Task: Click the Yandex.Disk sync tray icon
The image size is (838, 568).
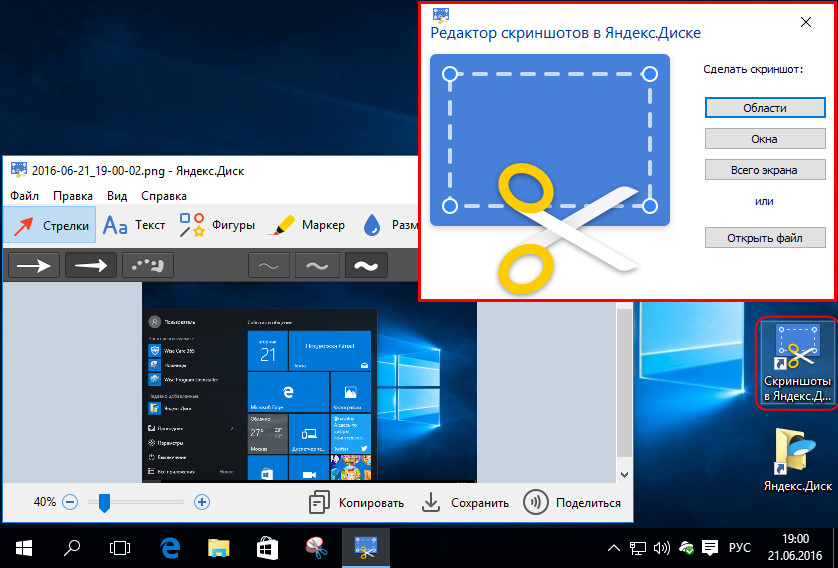Action: pos(686,548)
